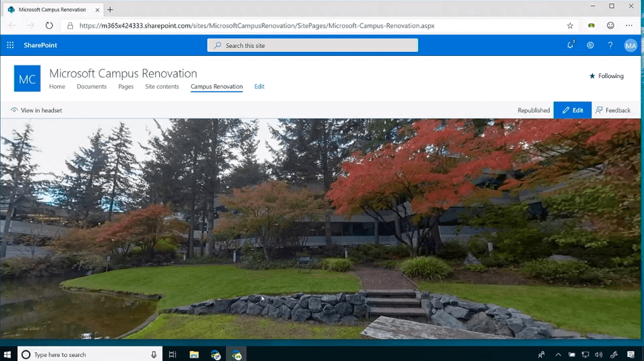Click the green extension icon in browser toolbar
The width and height of the screenshot is (644, 361).
591,26
